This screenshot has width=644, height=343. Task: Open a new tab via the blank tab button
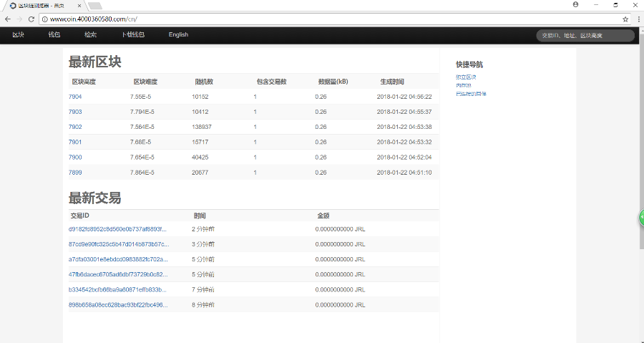pyautogui.click(x=95, y=6)
